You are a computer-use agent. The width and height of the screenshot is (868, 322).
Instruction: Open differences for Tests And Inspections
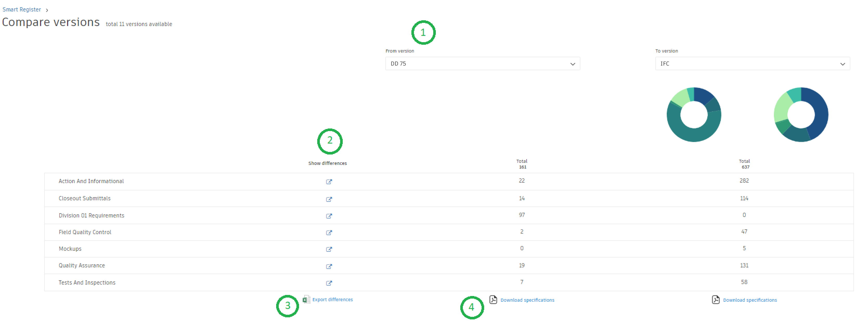pos(329,283)
